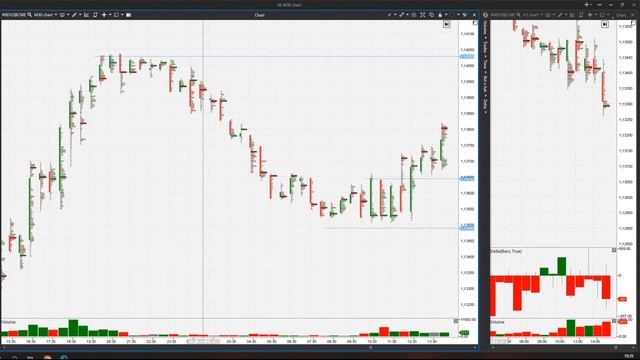This screenshot has height=360, width=640.
Task: Expand crosshair mode arrow in left chart
Action: (x=110, y=15)
